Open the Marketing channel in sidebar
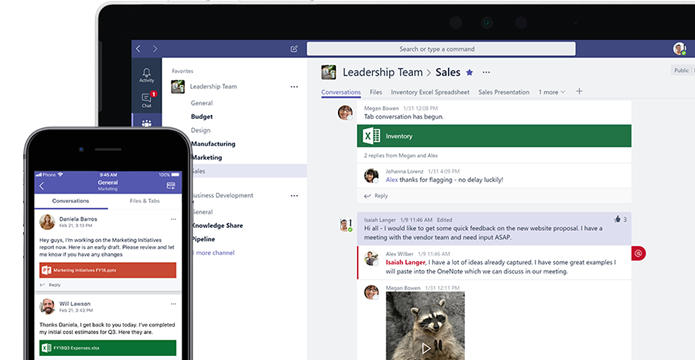 click(x=207, y=157)
